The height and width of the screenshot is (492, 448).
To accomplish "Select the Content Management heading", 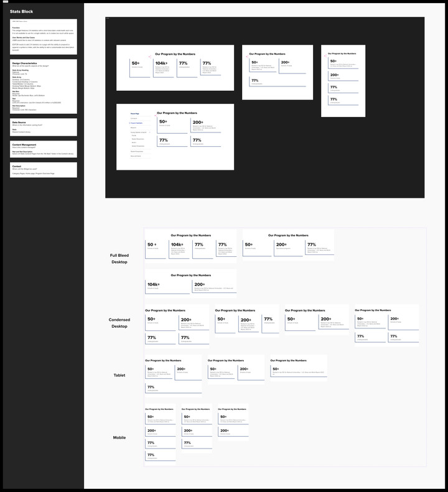I will [x=24, y=145].
